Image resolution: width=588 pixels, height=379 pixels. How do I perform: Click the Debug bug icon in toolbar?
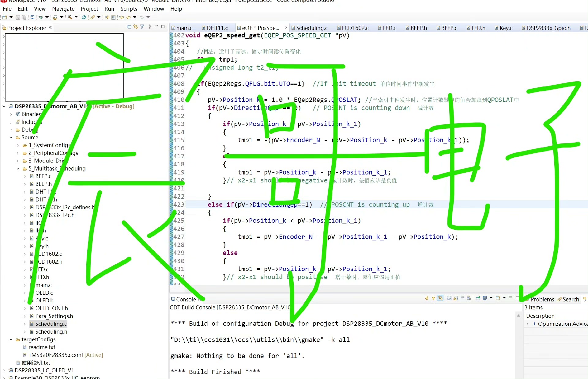coord(40,17)
